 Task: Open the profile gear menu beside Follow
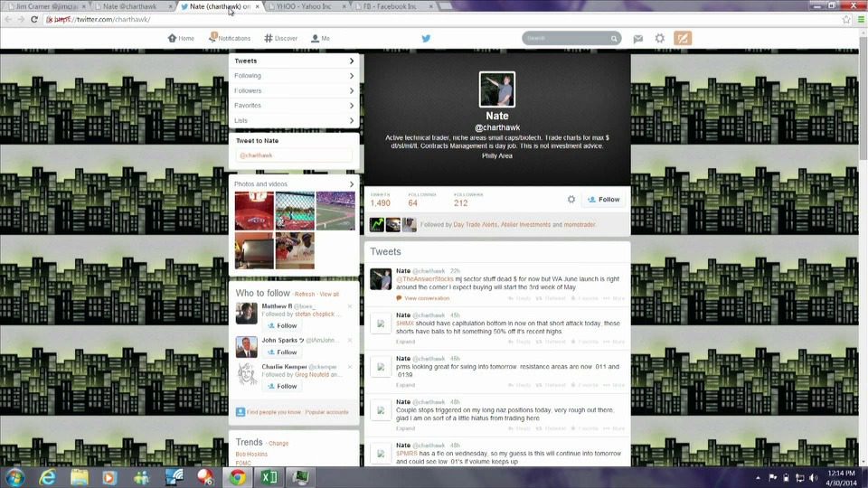pos(571,199)
